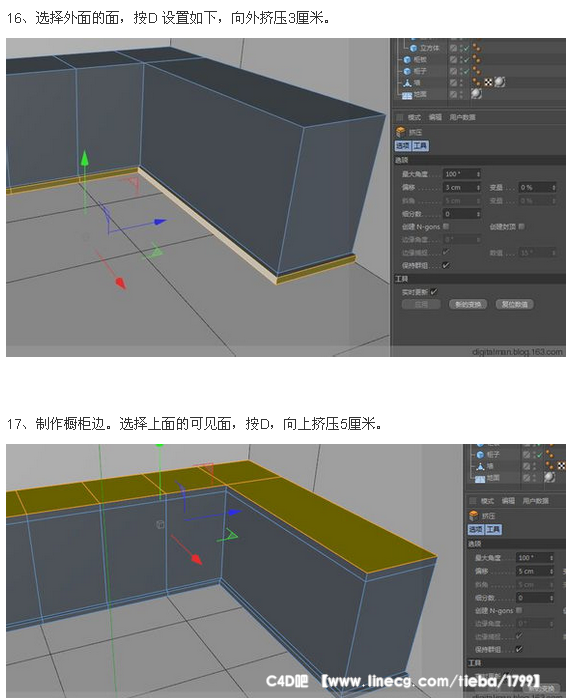
Task: Select the material sphere tag on lower 地面 row
Action: [x=550, y=477]
